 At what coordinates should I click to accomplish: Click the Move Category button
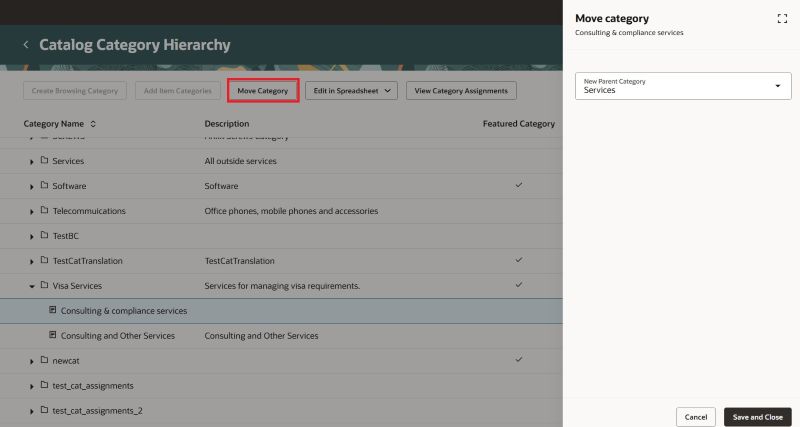click(263, 91)
